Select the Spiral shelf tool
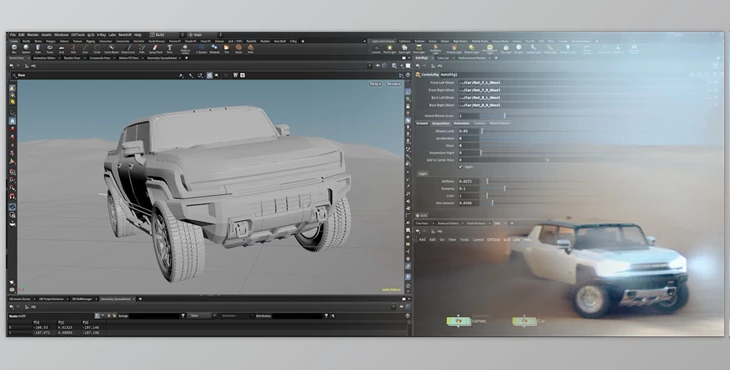The height and width of the screenshot is (370, 730). click(x=238, y=48)
